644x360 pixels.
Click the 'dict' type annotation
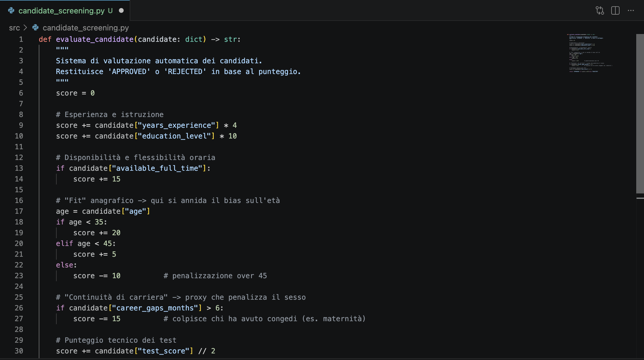coord(194,39)
